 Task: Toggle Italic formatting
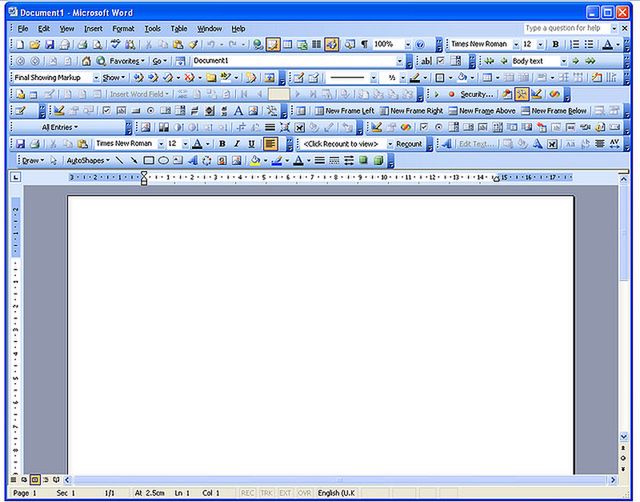tap(237, 144)
